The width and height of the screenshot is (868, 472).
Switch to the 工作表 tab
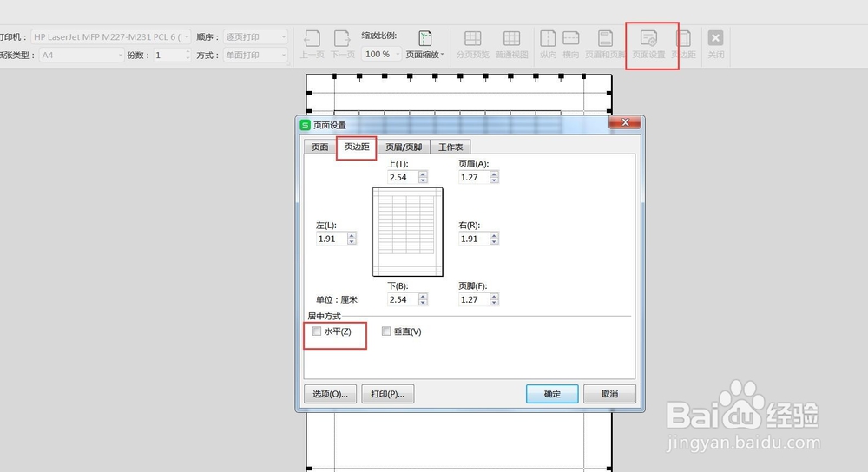pyautogui.click(x=450, y=147)
